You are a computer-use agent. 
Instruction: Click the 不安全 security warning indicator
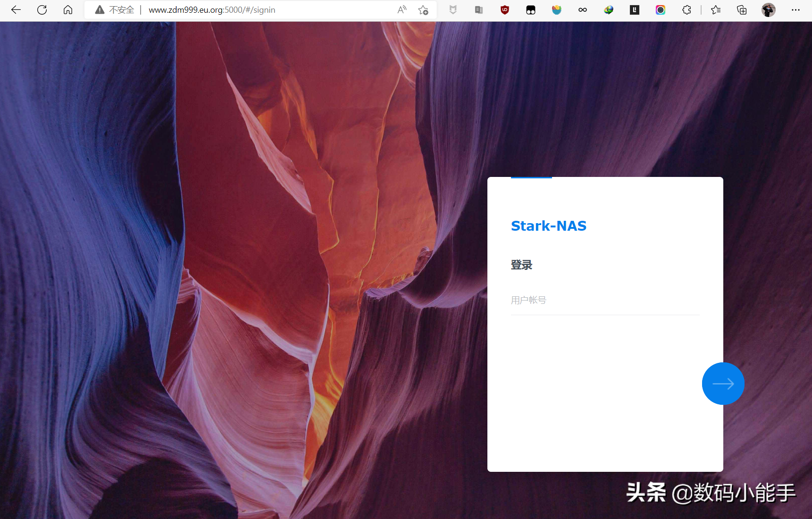(x=115, y=10)
